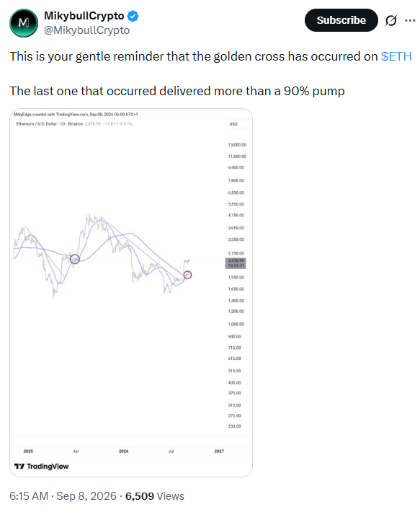
Task: Click the Subscribe button
Action: [341, 20]
